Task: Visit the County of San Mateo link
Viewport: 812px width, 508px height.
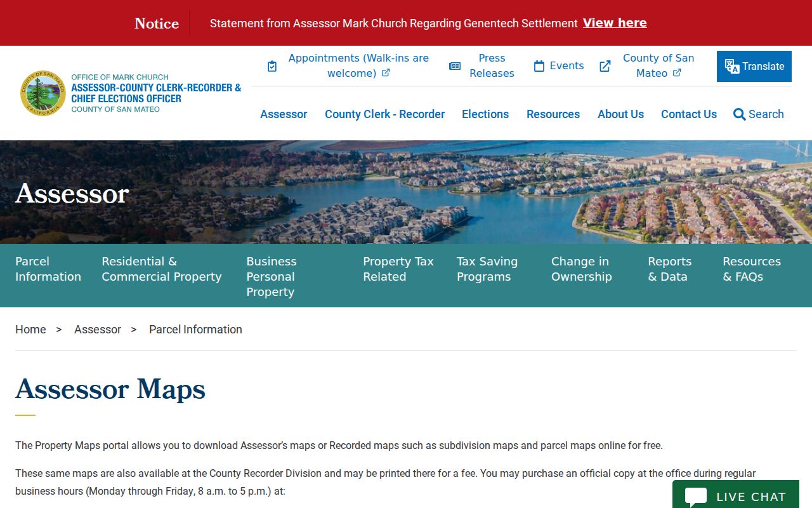Action: tap(658, 65)
